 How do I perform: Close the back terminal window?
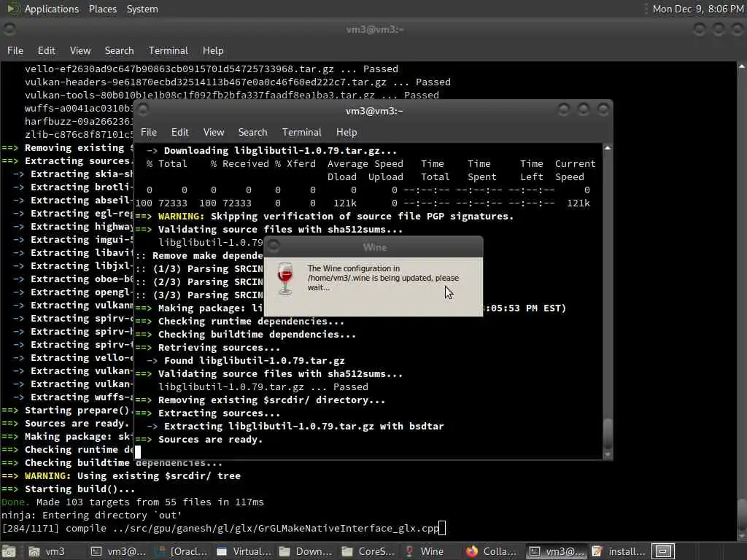738,29
